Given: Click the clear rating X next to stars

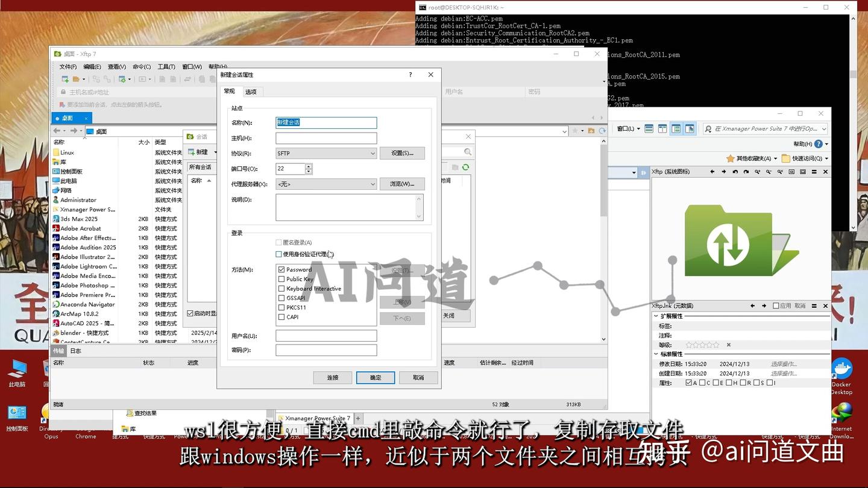Looking at the screenshot, I should click(x=729, y=345).
